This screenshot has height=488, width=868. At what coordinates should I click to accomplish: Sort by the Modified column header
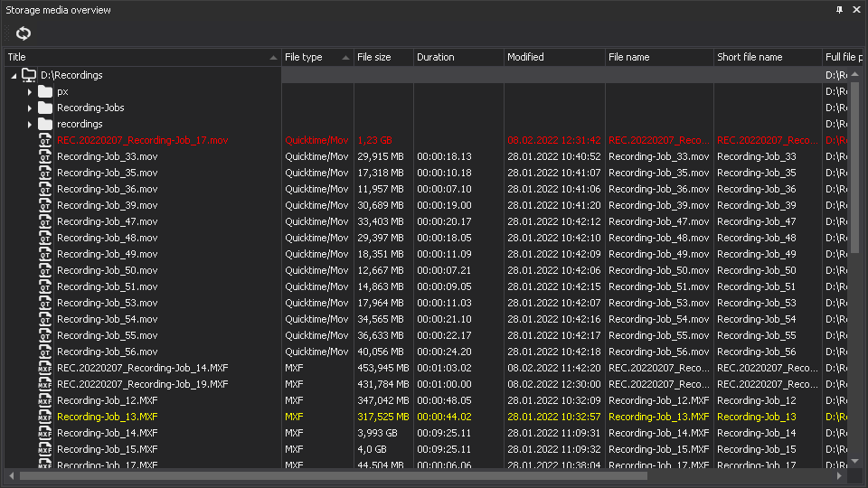[x=554, y=57]
